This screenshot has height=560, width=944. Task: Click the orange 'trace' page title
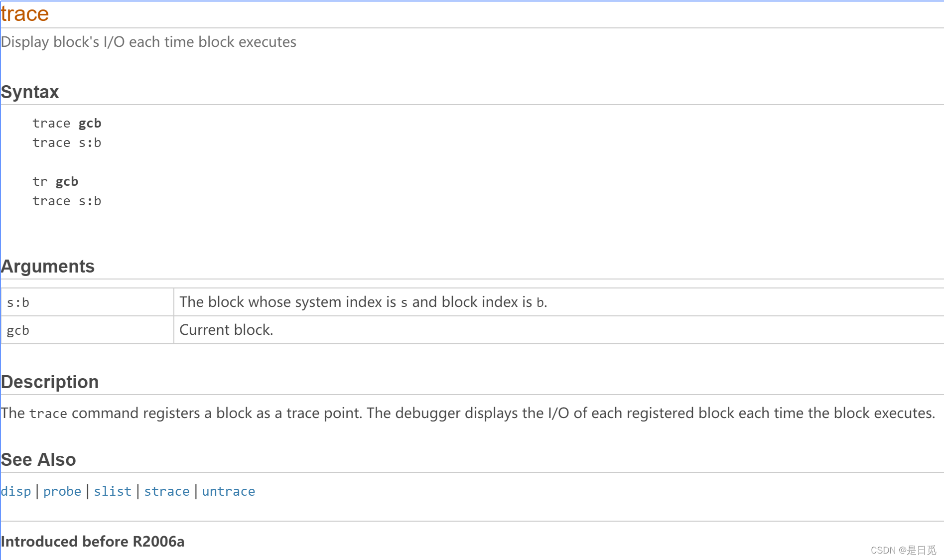(25, 14)
